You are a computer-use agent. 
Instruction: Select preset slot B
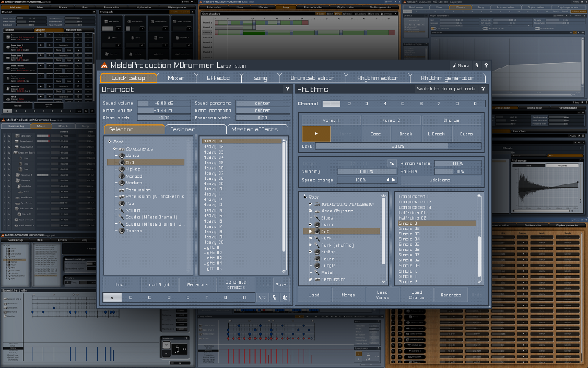coord(131,297)
